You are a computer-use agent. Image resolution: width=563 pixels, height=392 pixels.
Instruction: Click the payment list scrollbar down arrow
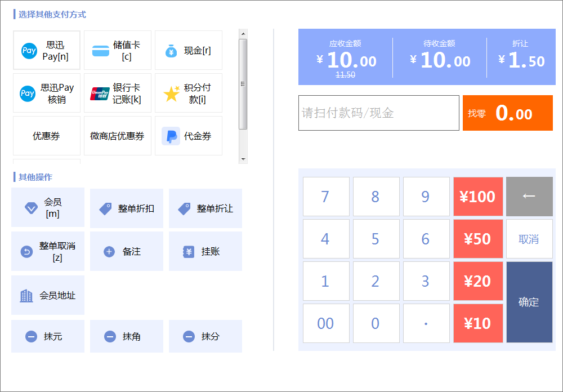243,159
